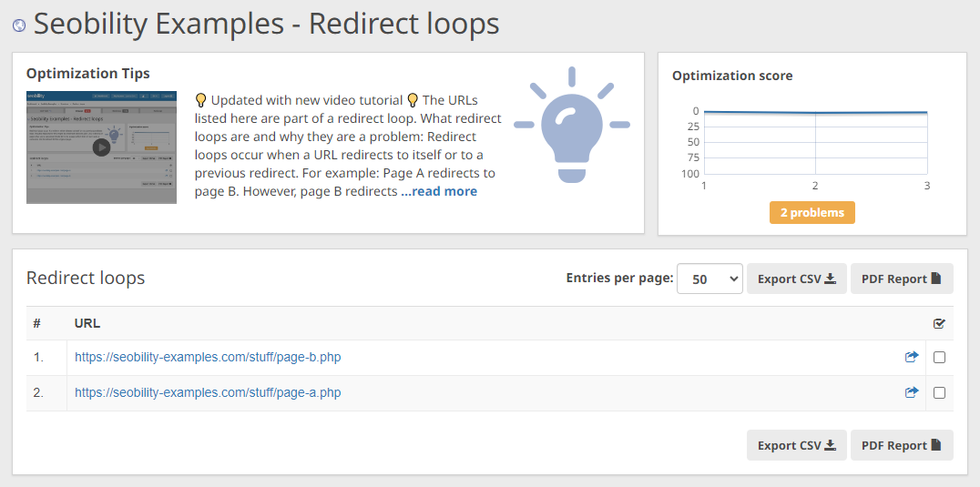Click the bottom PDF Report button

902,445
